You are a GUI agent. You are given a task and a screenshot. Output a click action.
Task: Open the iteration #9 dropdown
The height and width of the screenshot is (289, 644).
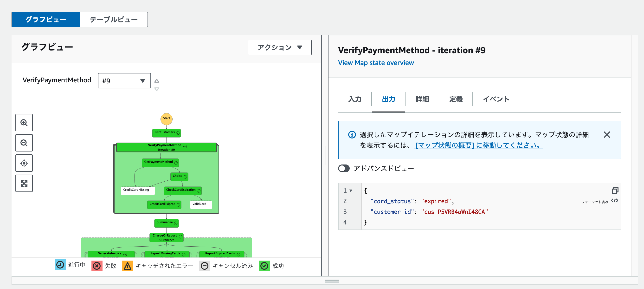tap(124, 81)
